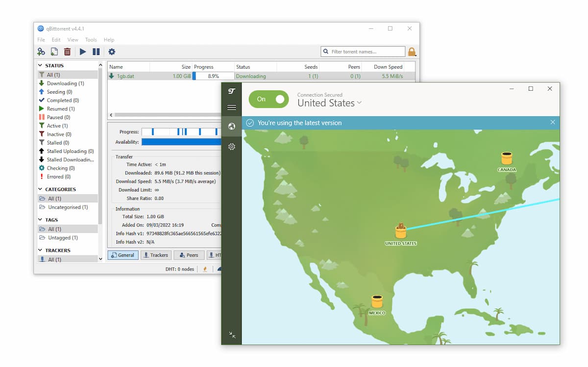Open qBittorrent Options via the gear icon
Image resolution: width=588 pixels, height=367 pixels.
pos(112,51)
